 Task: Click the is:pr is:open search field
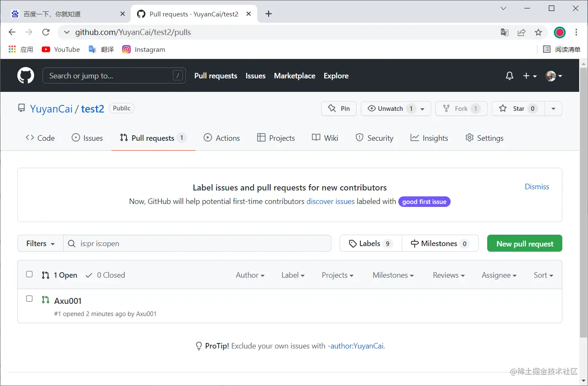[x=197, y=244]
